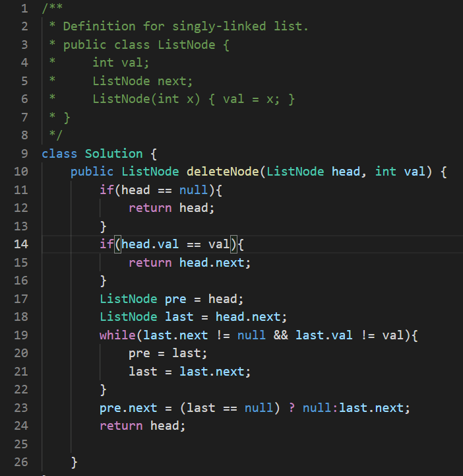Click 'head.val == val' on line 14
This screenshot has width=463, height=476.
point(175,244)
